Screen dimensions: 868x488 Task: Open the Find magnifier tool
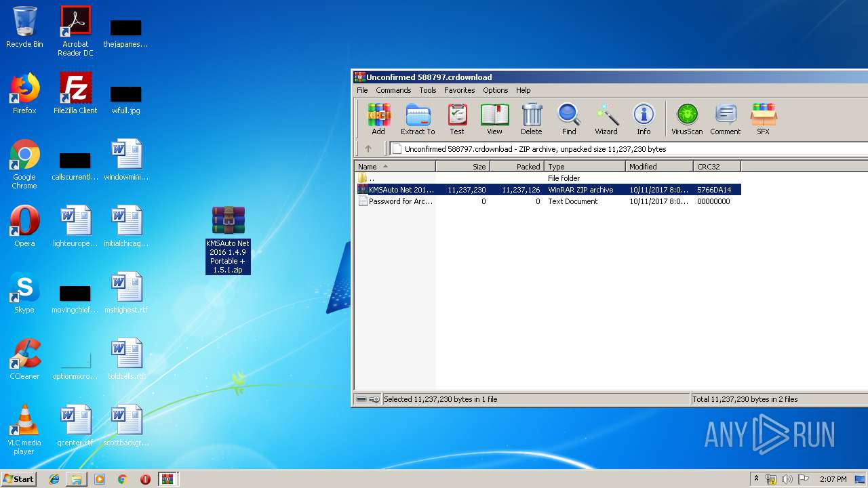click(569, 119)
